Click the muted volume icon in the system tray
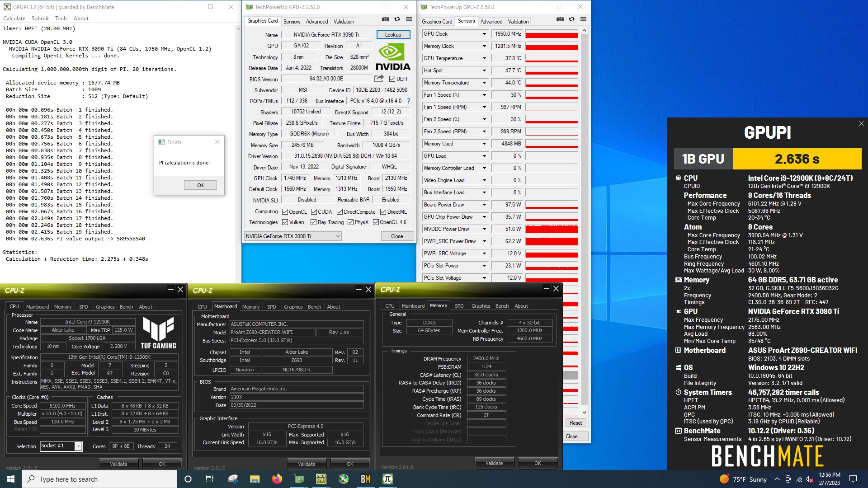 (x=809, y=479)
